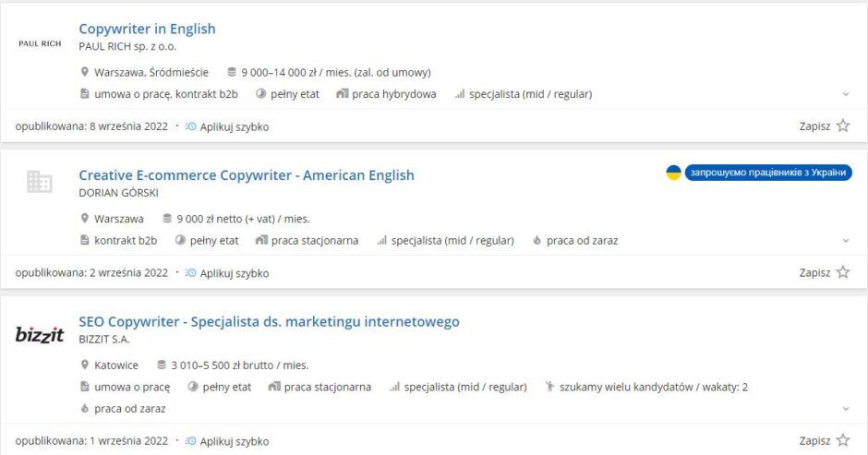Save the SEO Copywriter offer with star
The width and height of the screenshot is (868, 455).
[x=842, y=440]
